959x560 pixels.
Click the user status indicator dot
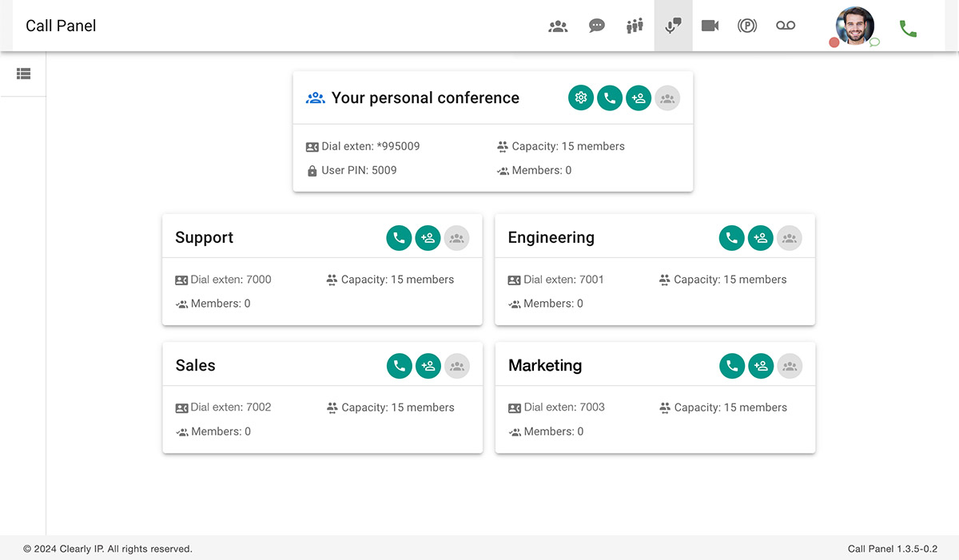click(x=834, y=42)
